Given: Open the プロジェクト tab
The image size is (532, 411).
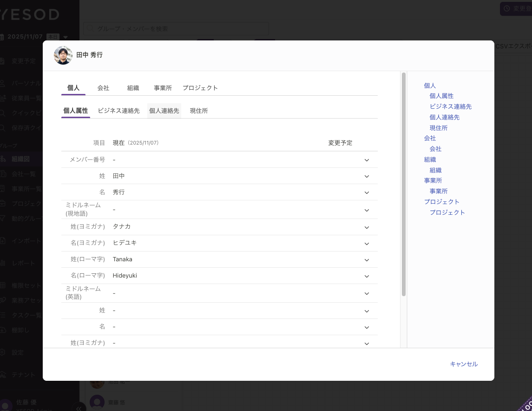Looking at the screenshot, I should [200, 88].
